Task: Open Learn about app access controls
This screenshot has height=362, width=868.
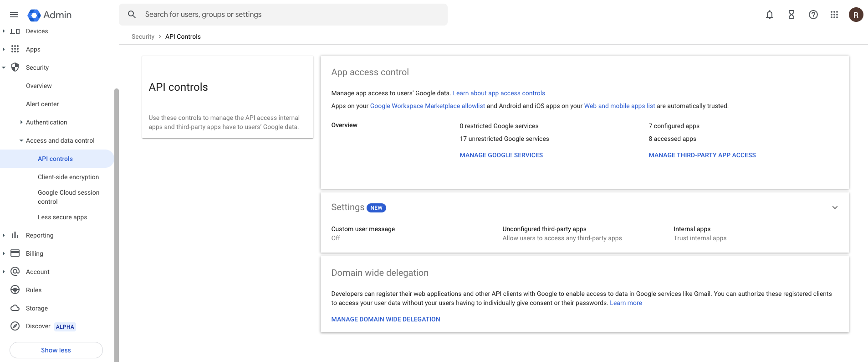Action: pos(499,93)
